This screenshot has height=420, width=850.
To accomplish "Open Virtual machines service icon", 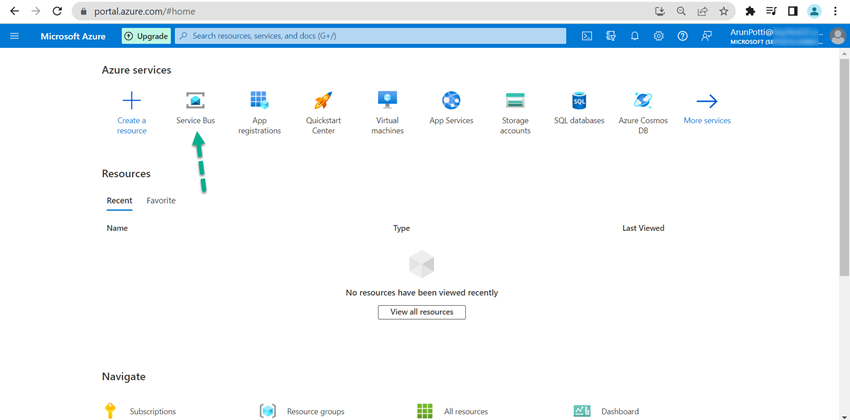I will pos(388,100).
